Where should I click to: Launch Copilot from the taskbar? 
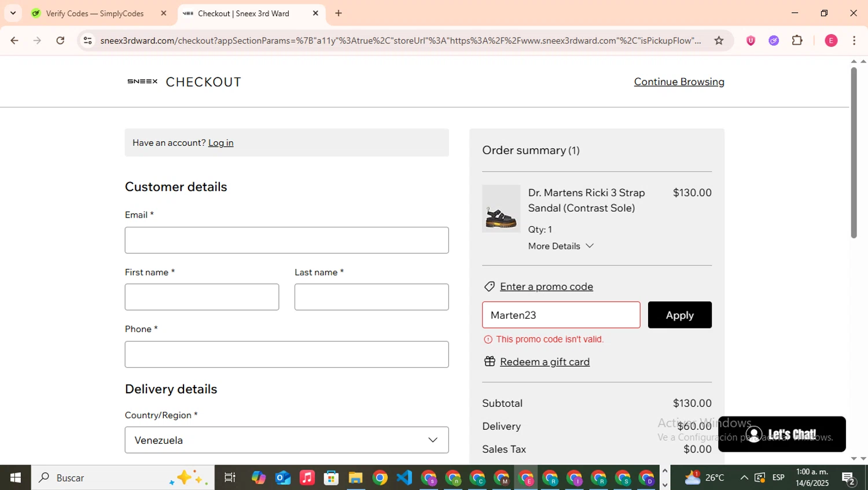coord(259,477)
